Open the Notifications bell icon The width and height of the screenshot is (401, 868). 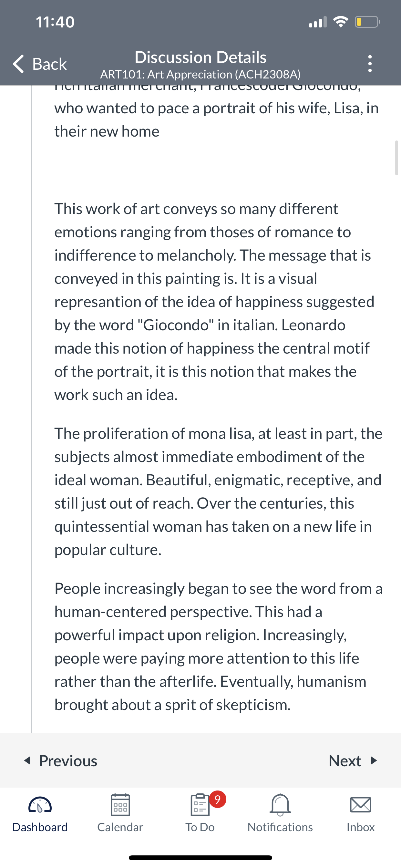[x=280, y=805]
